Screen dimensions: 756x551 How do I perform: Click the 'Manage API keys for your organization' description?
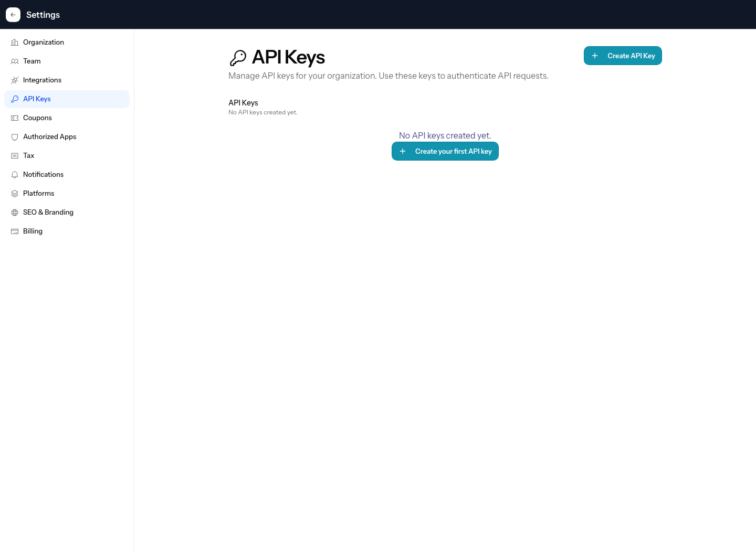point(388,76)
